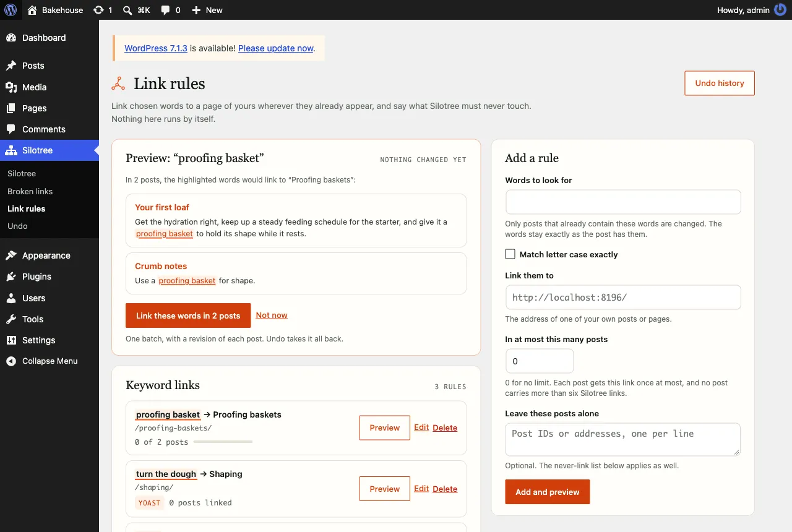Open the Dashboard menu item

pyautogui.click(x=49, y=38)
